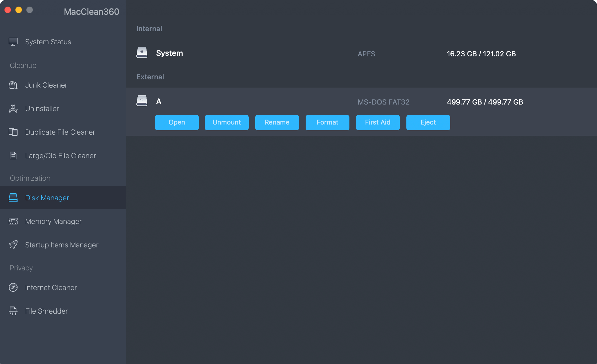The image size is (597, 364).
Task: Click the Memory Manager chip icon
Action: 13,221
